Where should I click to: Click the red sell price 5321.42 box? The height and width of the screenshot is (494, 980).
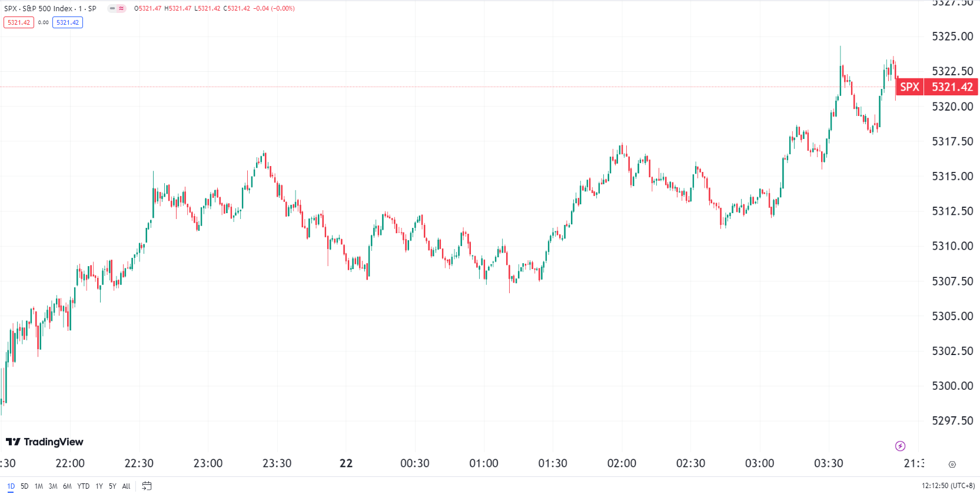[19, 22]
